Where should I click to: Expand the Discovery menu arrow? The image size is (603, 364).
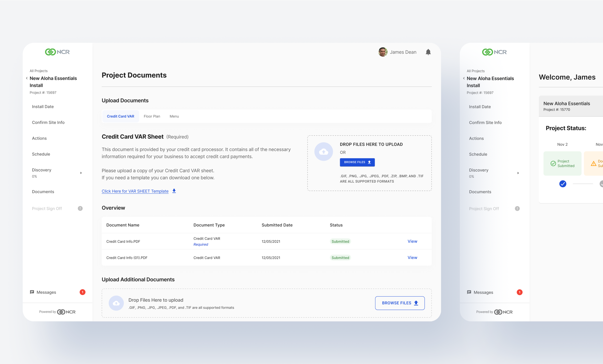pyautogui.click(x=81, y=173)
